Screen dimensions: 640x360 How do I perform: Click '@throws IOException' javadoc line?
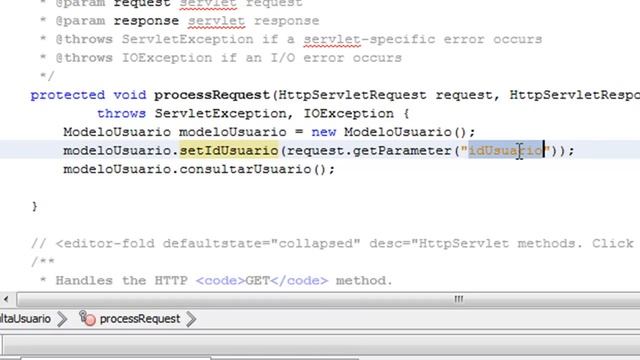[x=221, y=58]
